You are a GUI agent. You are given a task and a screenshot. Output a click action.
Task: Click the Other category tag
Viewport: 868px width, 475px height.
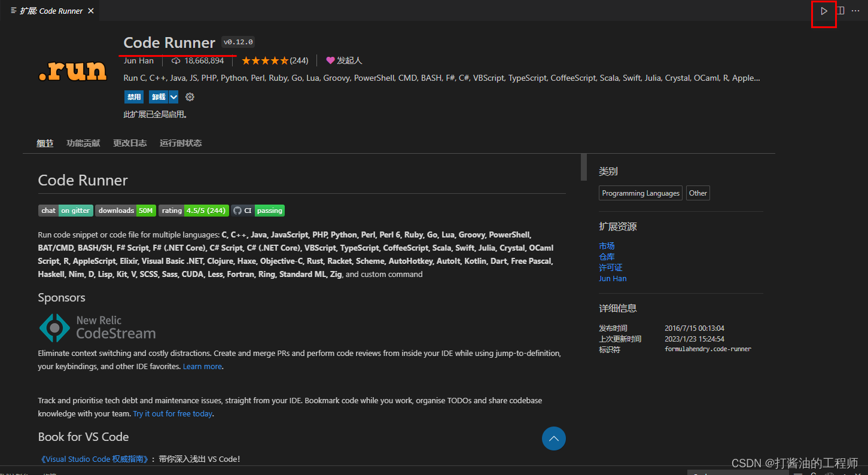(698, 193)
